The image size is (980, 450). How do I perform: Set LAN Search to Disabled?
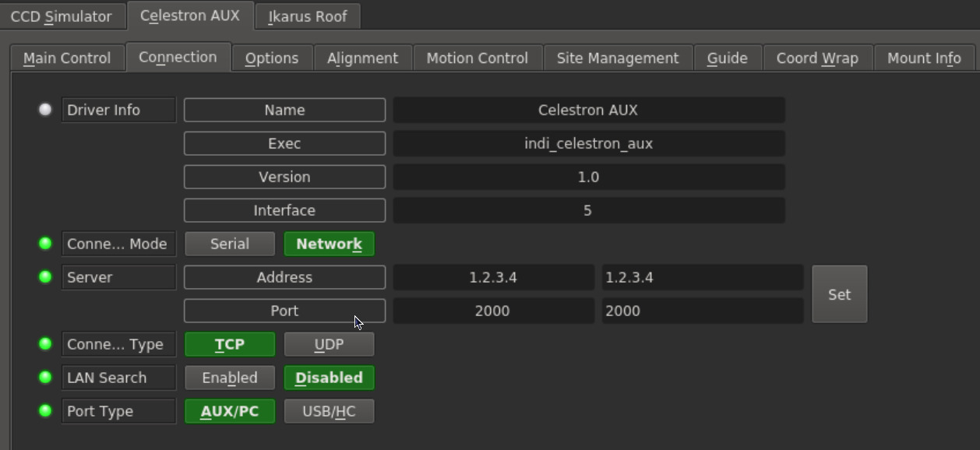pos(329,378)
